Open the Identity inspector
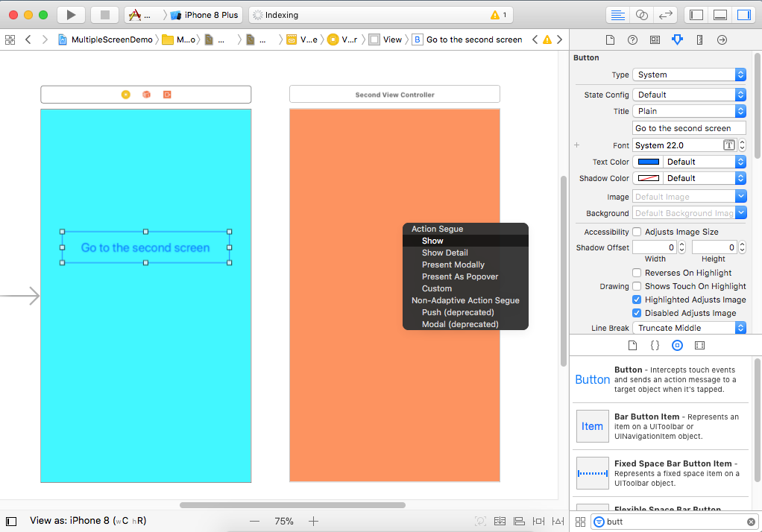Viewport: 762px width, 532px height. 655,39
